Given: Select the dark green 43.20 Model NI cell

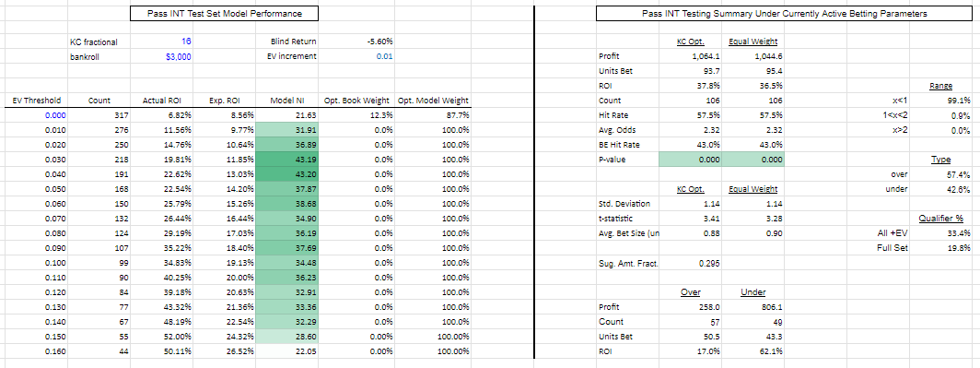Looking at the screenshot, I should (x=286, y=174).
